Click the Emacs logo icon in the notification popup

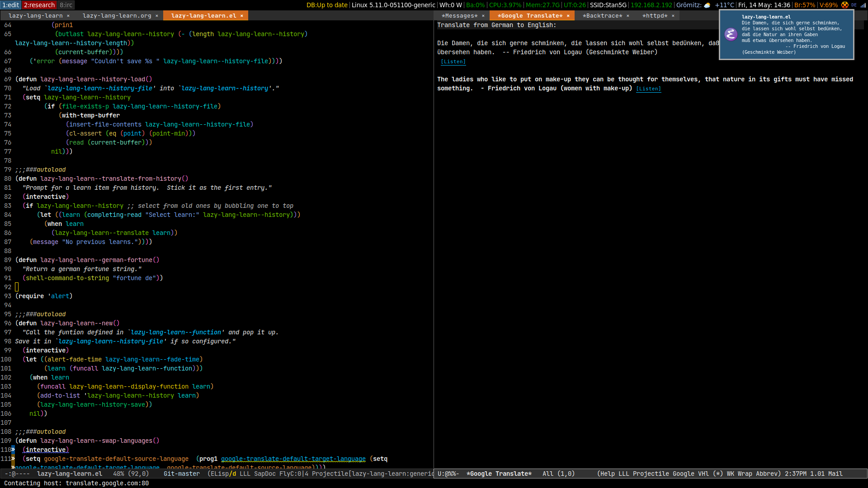[731, 34]
